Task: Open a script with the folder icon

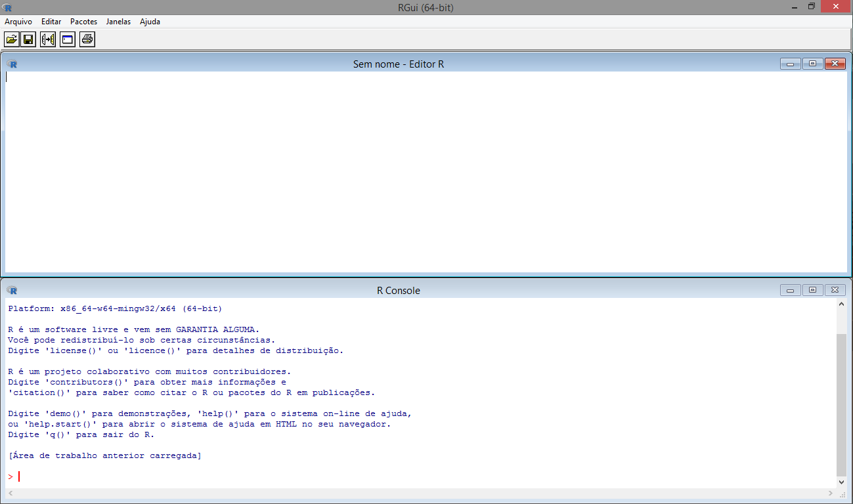Action: pyautogui.click(x=11, y=40)
